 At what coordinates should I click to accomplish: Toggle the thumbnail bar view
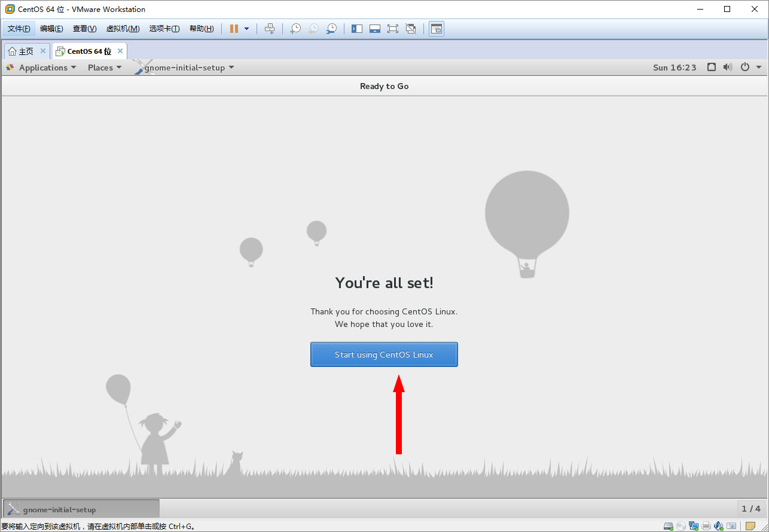coord(375,29)
